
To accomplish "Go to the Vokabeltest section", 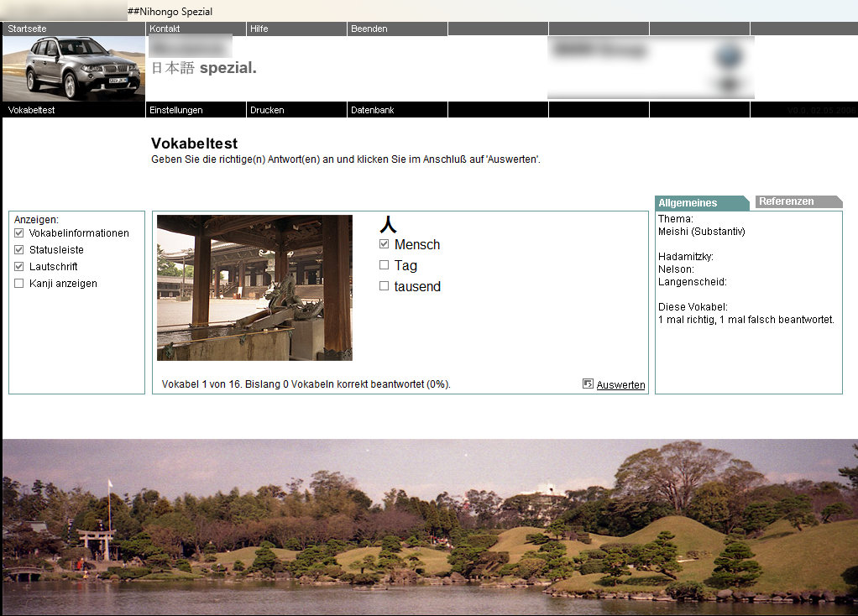I will [31, 110].
